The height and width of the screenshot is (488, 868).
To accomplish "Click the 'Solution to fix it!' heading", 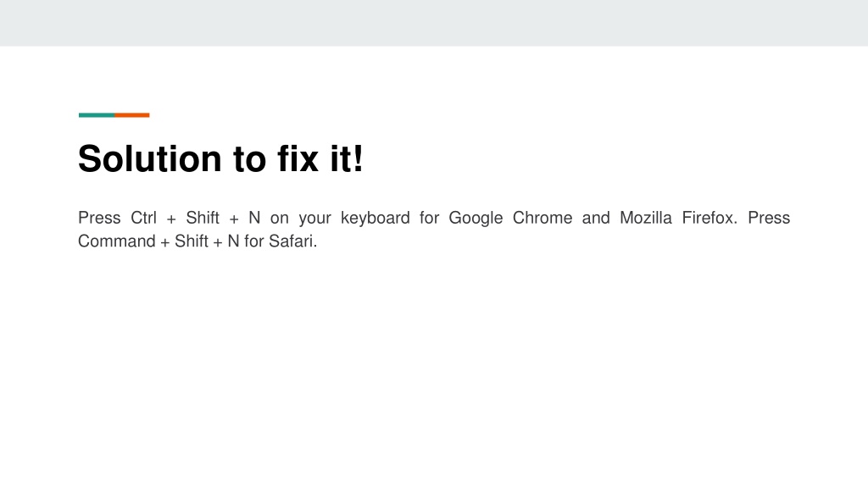I will (220, 158).
